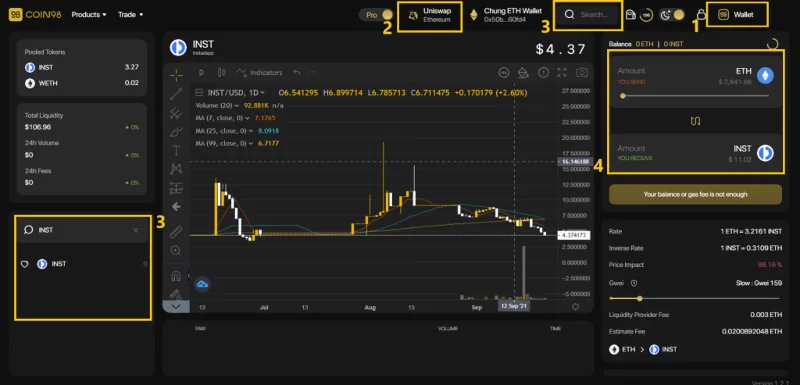The height and width of the screenshot is (385, 800).
Task: Click the WETH pooled token row
Action: [x=82, y=83]
